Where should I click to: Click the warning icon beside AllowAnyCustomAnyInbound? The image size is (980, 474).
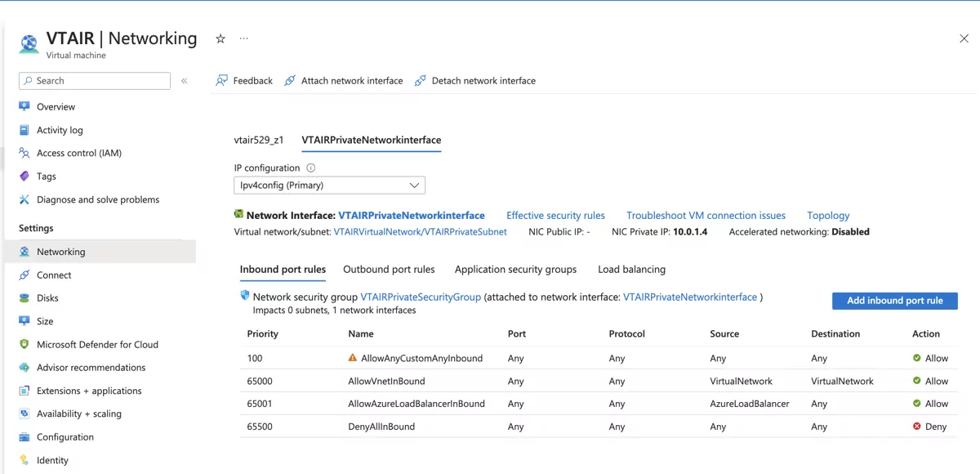pos(352,357)
